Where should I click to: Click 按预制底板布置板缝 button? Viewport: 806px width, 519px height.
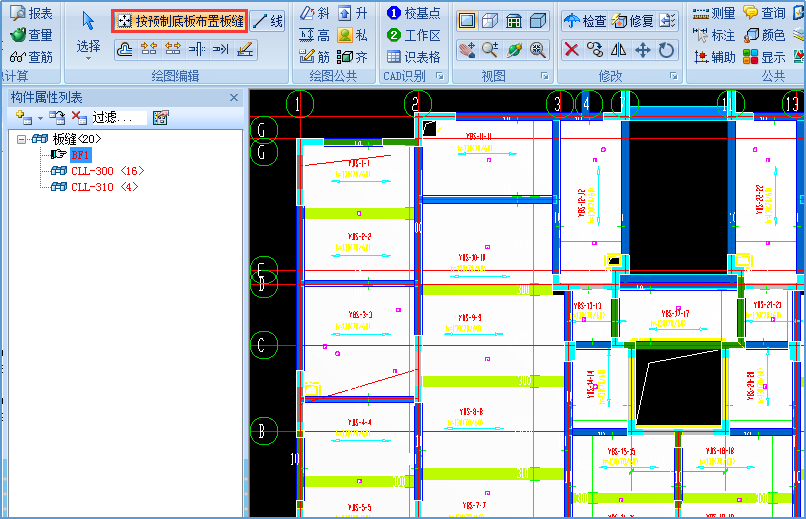(180, 21)
